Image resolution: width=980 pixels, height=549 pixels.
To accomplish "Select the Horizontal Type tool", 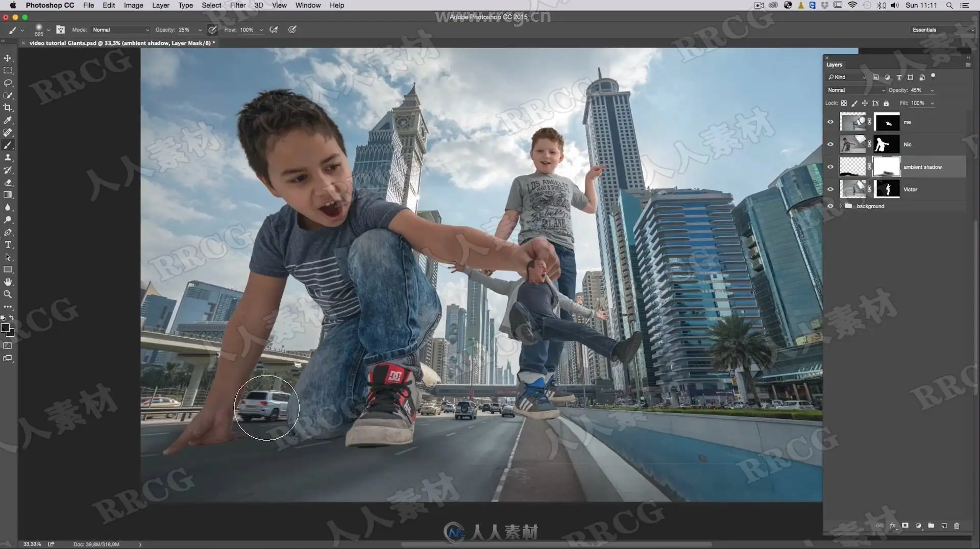I will click(8, 245).
